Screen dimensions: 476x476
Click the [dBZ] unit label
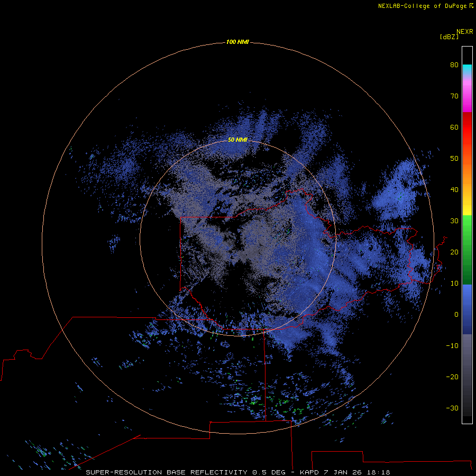449,36
